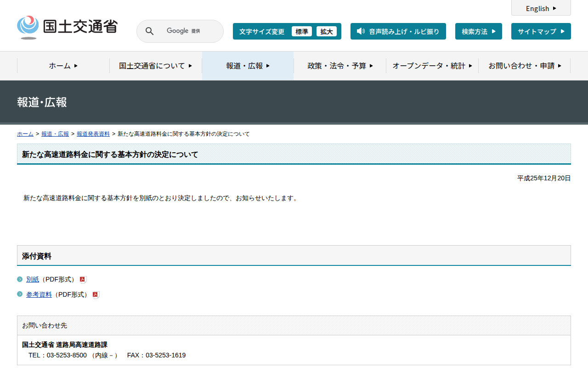Viewport: 588px width, 368px height.
Task: Set text size to 拡大
Action: point(327,31)
